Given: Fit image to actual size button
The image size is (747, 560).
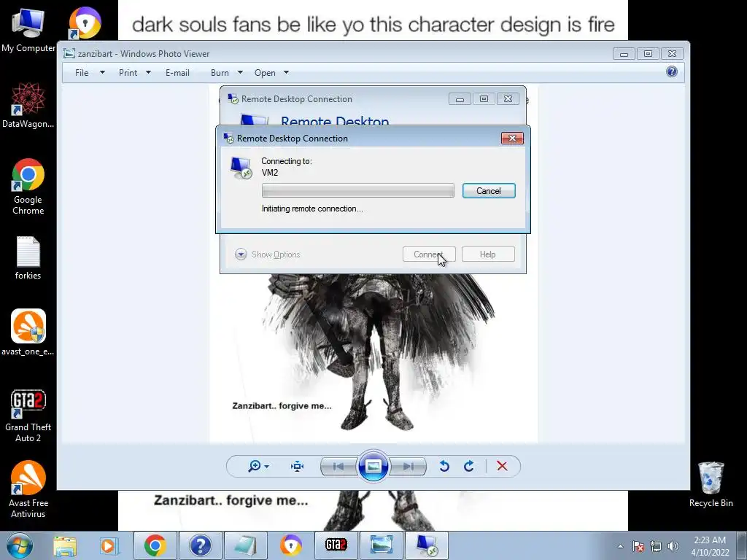Looking at the screenshot, I should point(298,466).
